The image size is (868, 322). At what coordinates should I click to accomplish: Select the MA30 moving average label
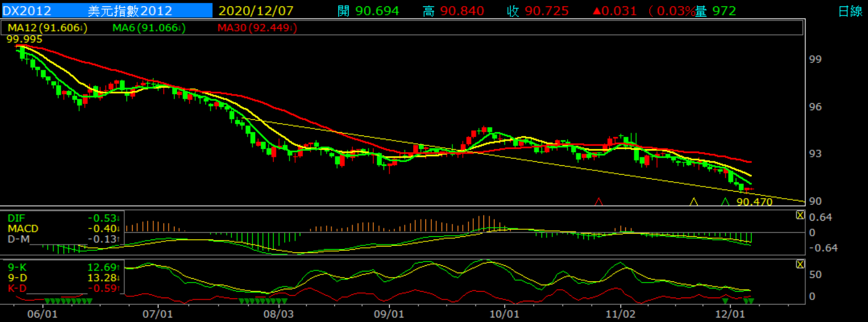(257, 28)
